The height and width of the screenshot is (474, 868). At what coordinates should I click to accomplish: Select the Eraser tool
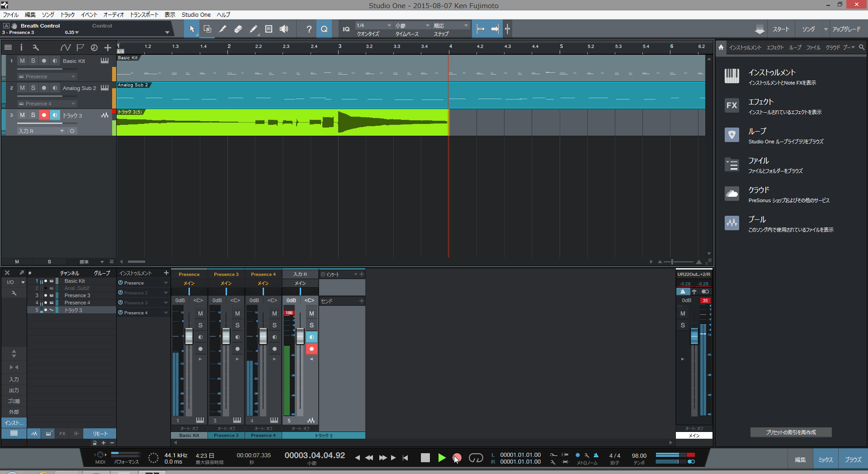(238, 29)
